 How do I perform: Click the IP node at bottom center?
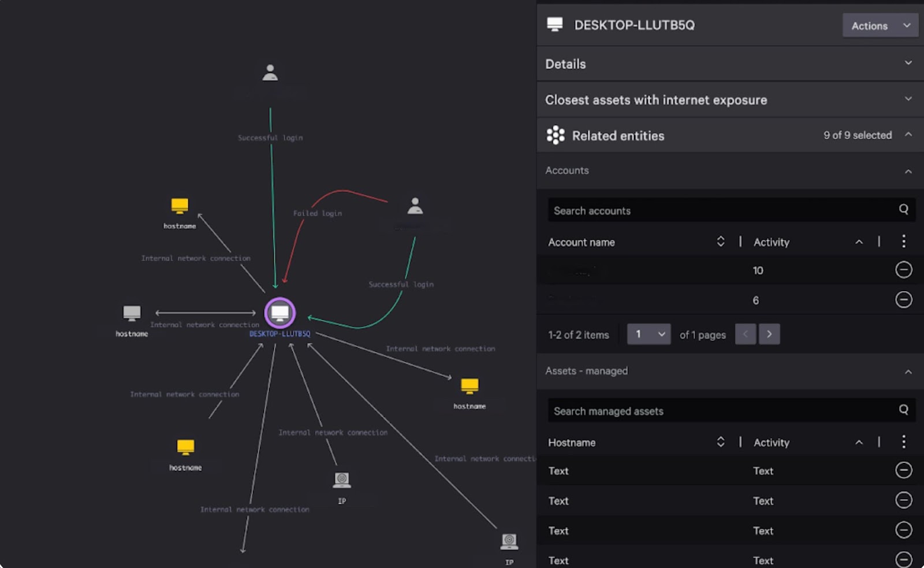(x=342, y=480)
